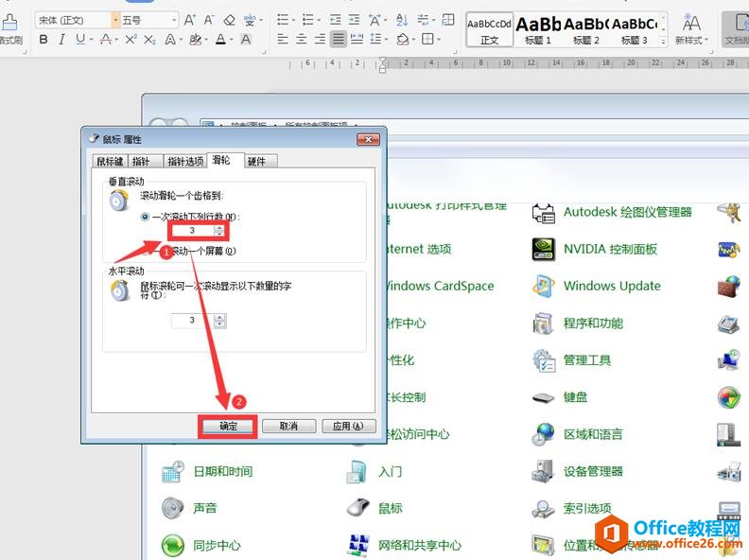This screenshot has width=749, height=560.
Task: Expand the bullet list dropdown arrow
Action: (x=293, y=20)
